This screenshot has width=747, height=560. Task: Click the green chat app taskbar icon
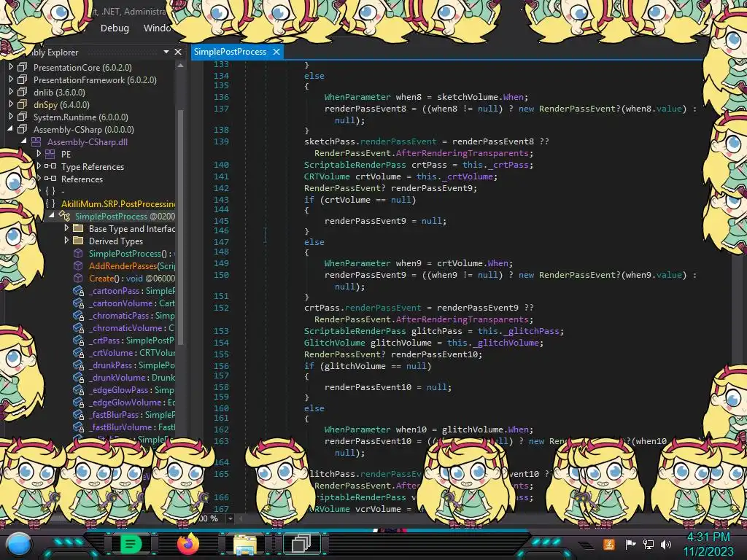[131, 544]
